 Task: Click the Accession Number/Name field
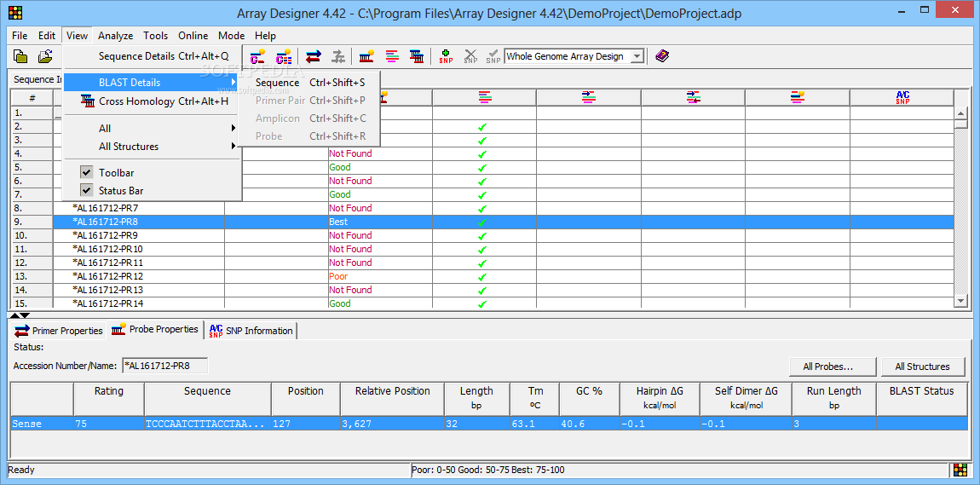[165, 367]
